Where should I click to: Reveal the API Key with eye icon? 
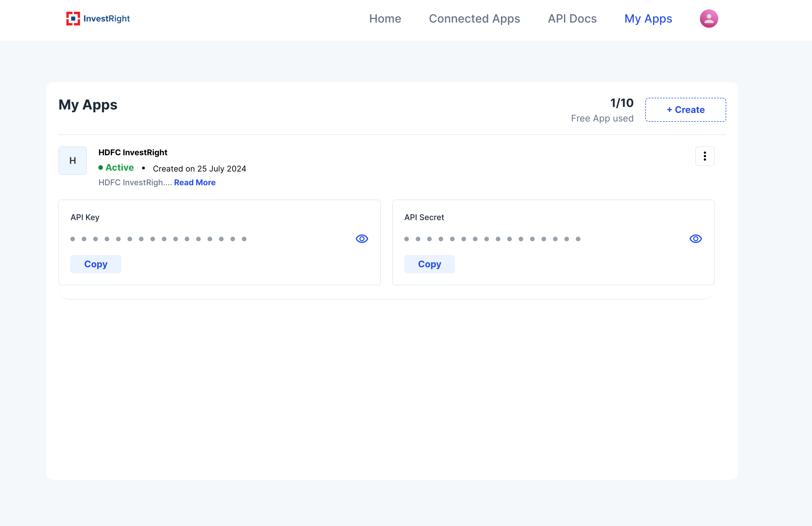point(362,239)
